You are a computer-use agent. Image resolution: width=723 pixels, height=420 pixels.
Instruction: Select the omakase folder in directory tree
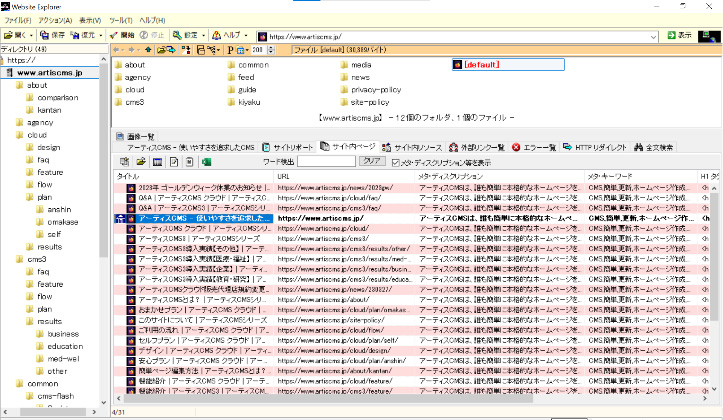[x=57, y=222]
